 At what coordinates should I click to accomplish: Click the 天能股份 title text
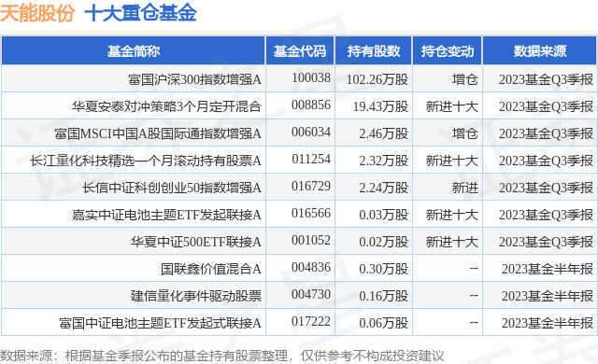pos(37,13)
